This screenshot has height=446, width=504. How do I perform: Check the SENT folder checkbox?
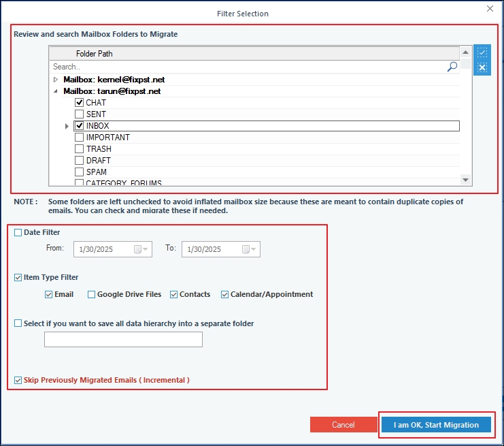[79, 114]
